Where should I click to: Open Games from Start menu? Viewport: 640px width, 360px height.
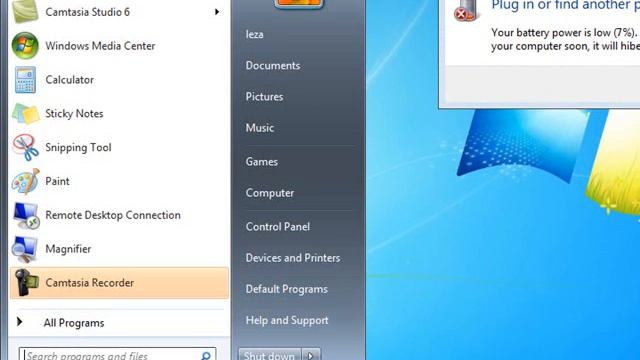[x=262, y=162]
